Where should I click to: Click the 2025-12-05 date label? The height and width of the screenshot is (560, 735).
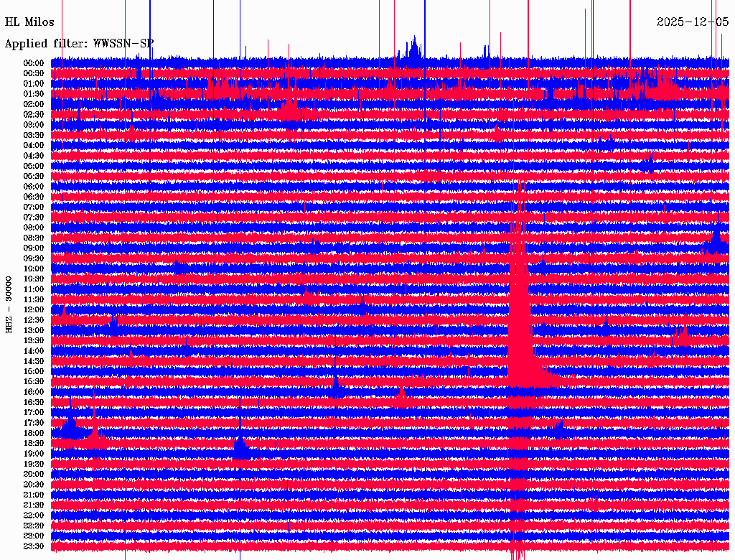pyautogui.click(x=692, y=22)
